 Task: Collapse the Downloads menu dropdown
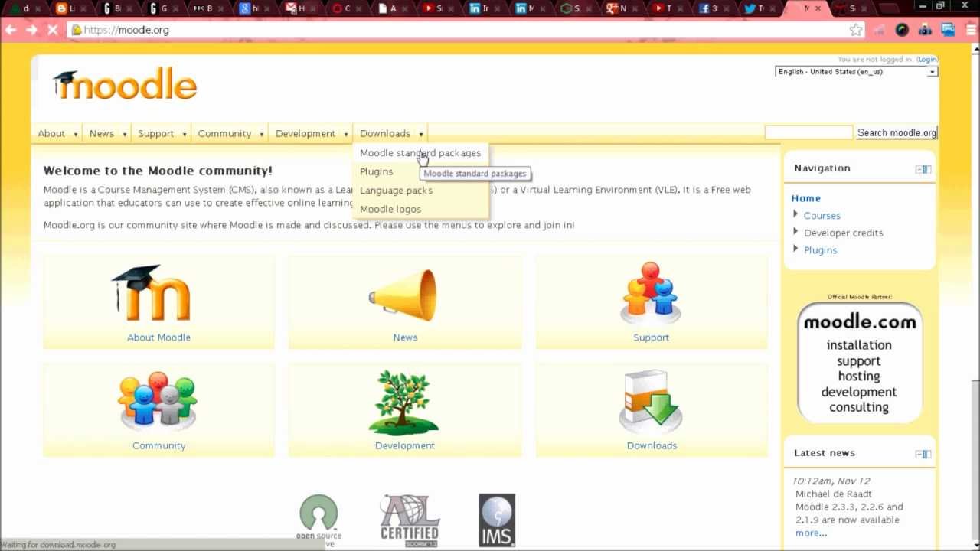pyautogui.click(x=391, y=133)
